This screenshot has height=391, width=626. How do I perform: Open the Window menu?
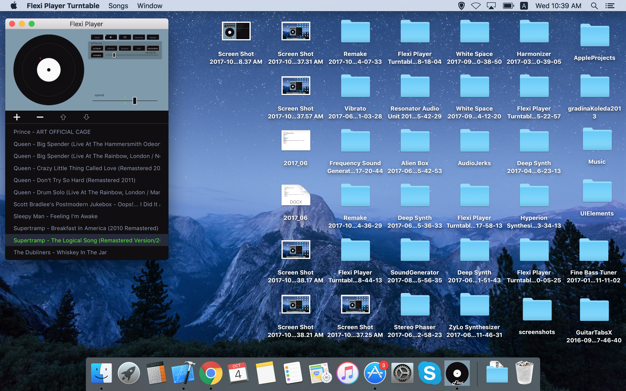point(149,6)
